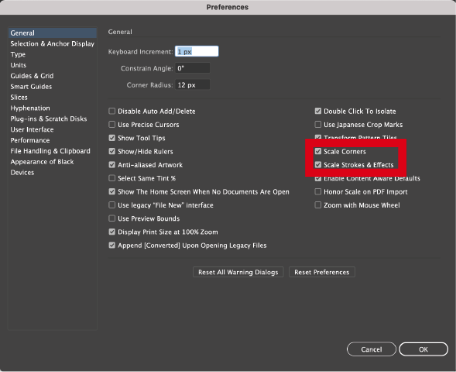The height and width of the screenshot is (372, 456).
Task: Click the Corner Radius input field
Action: click(x=193, y=85)
